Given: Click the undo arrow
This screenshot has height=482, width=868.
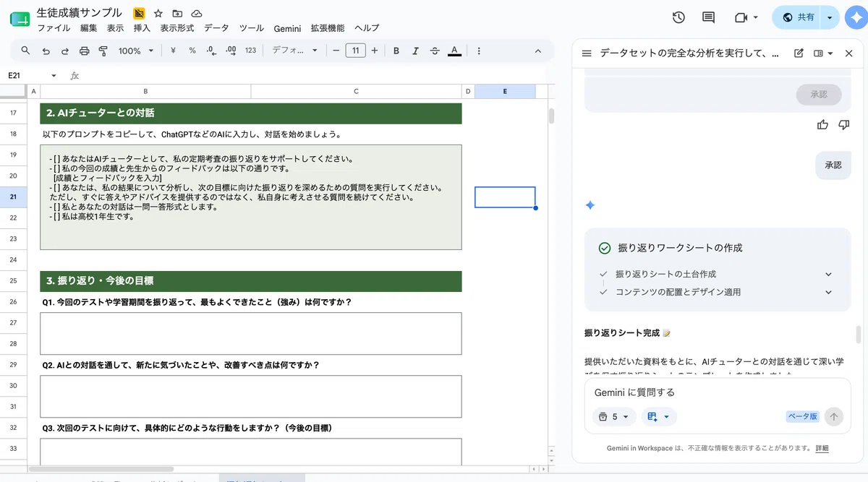Looking at the screenshot, I should (46, 51).
